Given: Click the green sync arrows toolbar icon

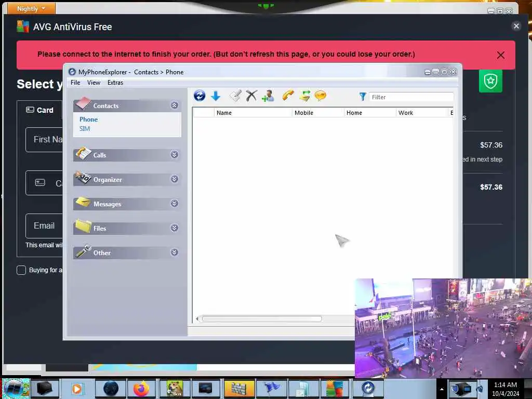Looking at the screenshot, I should [304, 96].
